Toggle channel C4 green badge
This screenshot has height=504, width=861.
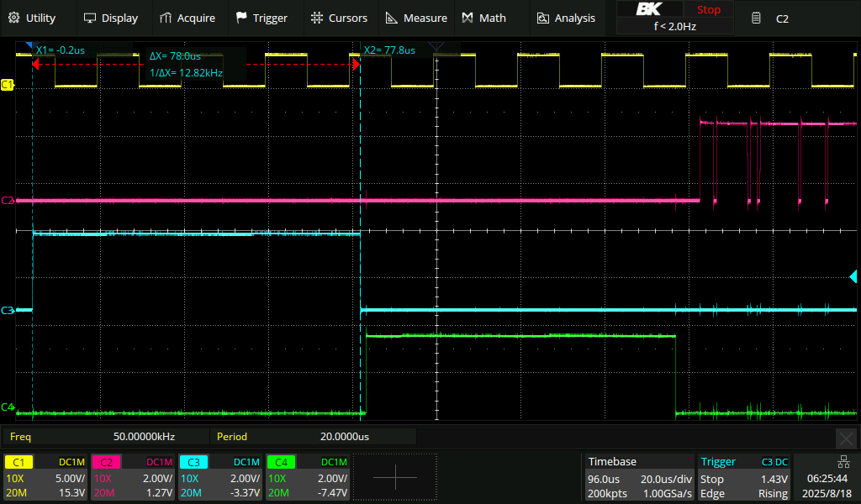281,462
